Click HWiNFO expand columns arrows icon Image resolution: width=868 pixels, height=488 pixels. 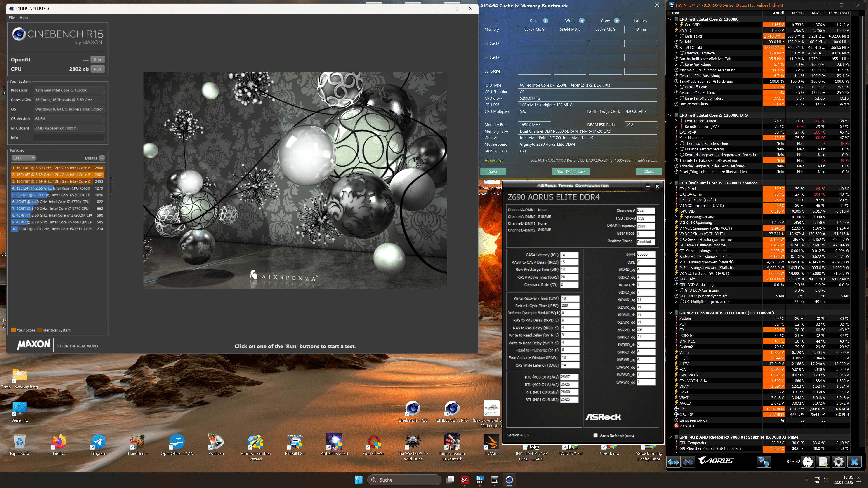pos(673,462)
